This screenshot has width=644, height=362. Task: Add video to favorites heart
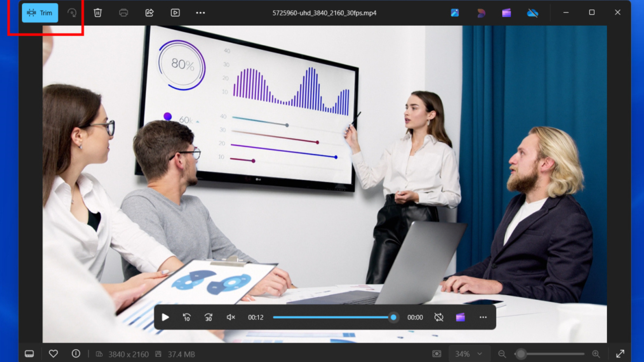coord(53,354)
